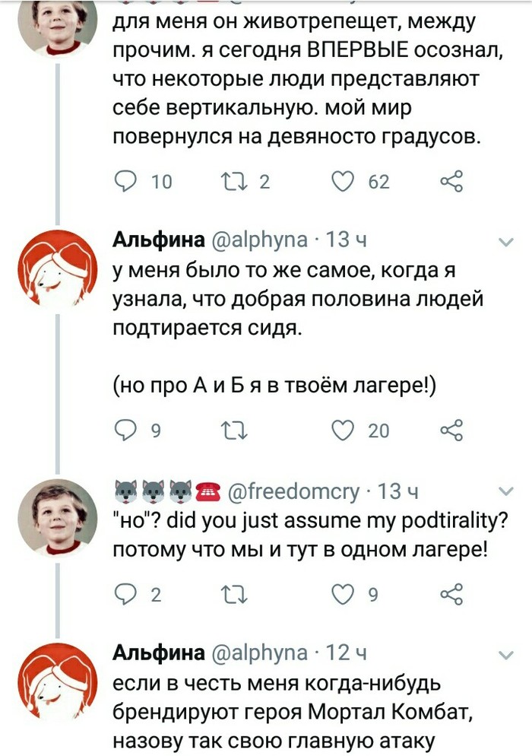
Task: Open the dropdown chevron on freedomcry's 13 ч tweet
Action: [505, 491]
